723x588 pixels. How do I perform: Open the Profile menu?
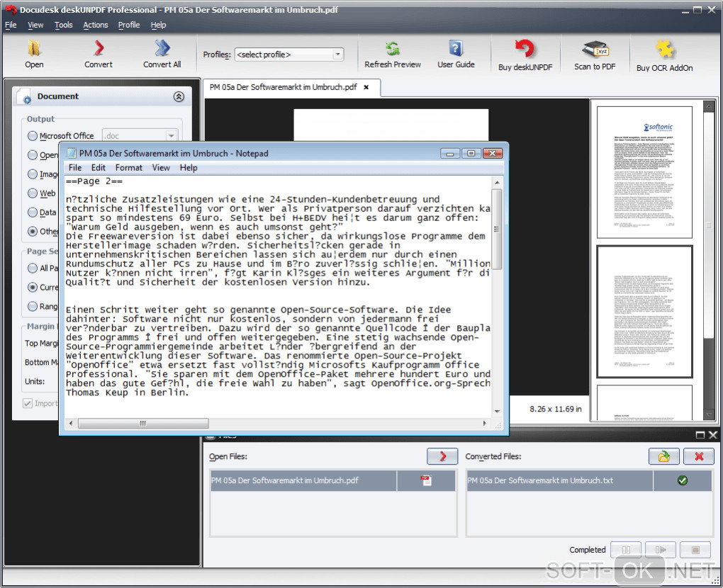(x=129, y=25)
